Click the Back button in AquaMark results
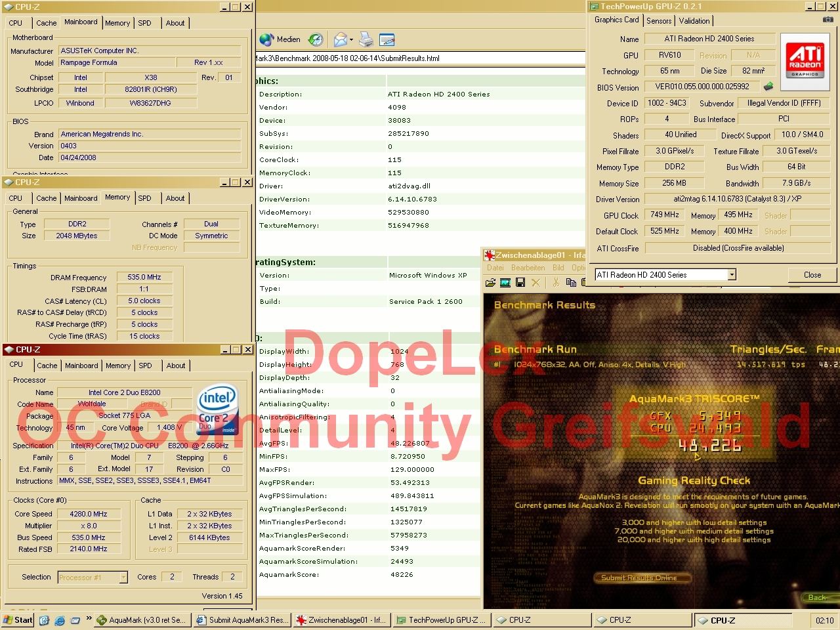Viewport: 840px width, 630px height. click(x=818, y=597)
